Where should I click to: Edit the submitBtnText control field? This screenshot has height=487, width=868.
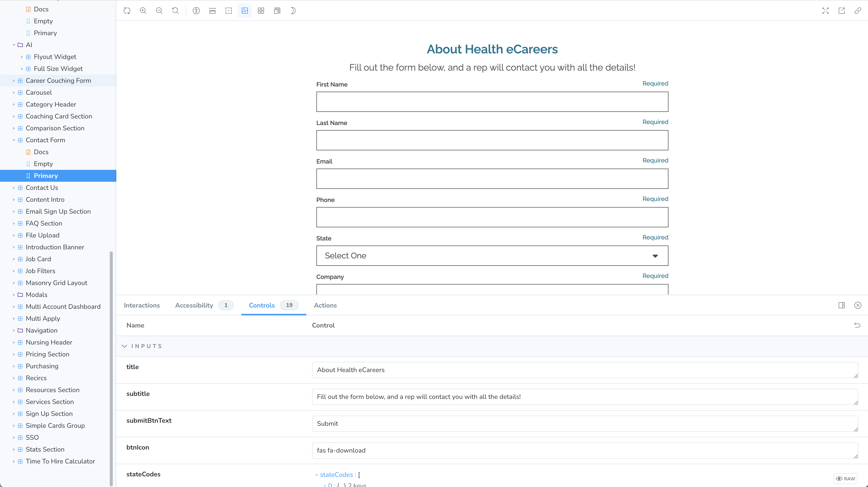(x=585, y=424)
